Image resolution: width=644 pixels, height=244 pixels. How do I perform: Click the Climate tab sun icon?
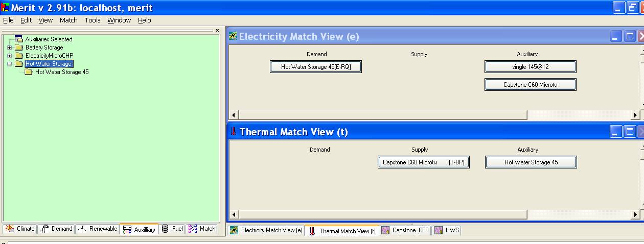(10, 229)
